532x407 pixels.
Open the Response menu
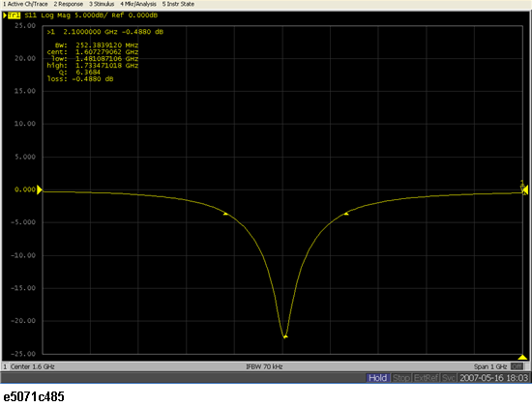[x=69, y=4]
